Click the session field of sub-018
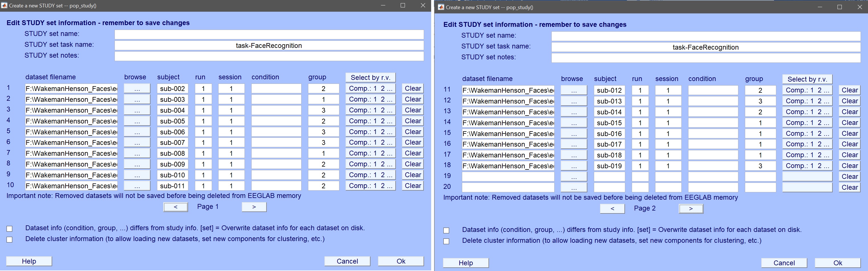Image resolution: width=868 pixels, height=271 pixels. (x=668, y=155)
